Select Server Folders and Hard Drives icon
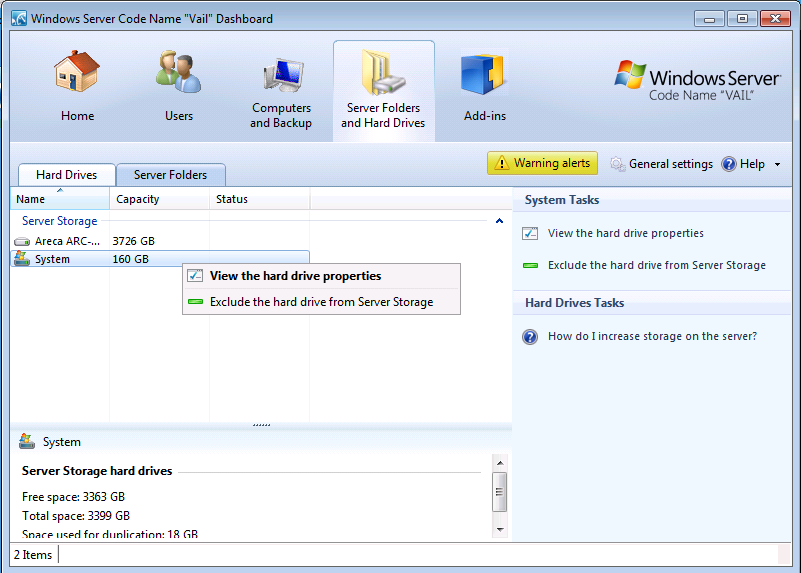Image resolution: width=801 pixels, height=573 pixels. [383, 73]
